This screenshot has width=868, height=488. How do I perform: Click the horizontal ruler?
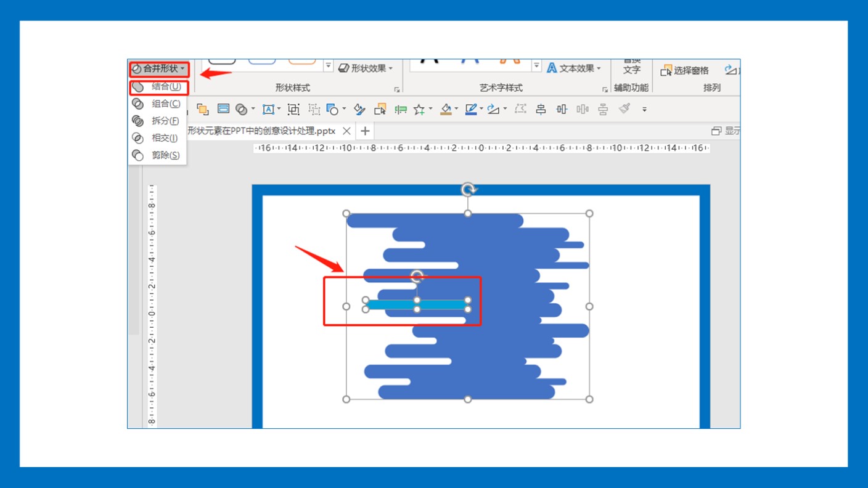coord(481,148)
